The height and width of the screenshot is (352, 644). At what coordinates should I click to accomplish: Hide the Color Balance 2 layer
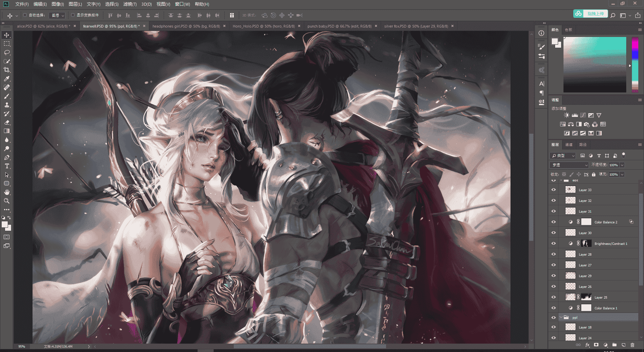[x=553, y=222]
